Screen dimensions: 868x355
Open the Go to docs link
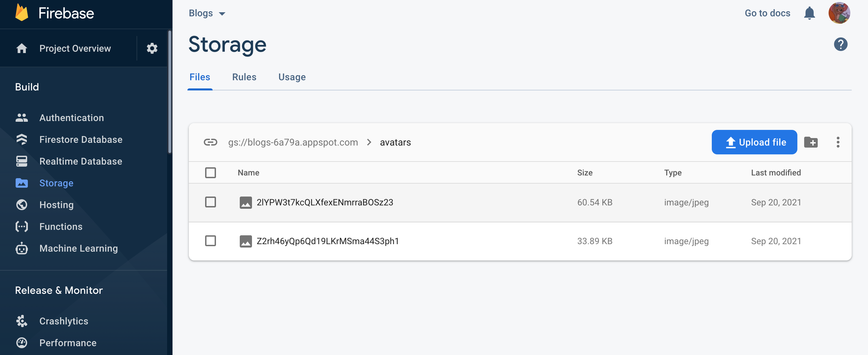[767, 13]
